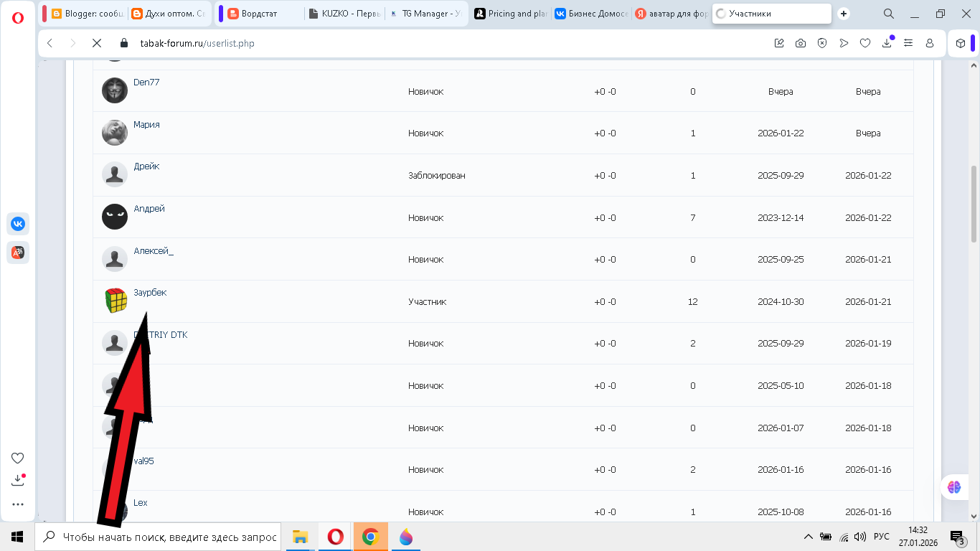Click the ad blocker shield icon
Screen dimensions: 980x551
(x=822, y=43)
